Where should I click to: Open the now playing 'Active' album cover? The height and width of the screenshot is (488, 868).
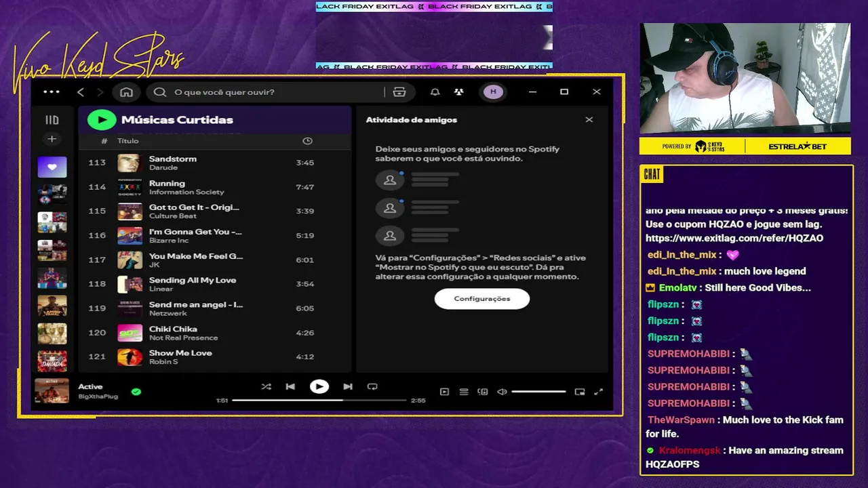coord(52,391)
